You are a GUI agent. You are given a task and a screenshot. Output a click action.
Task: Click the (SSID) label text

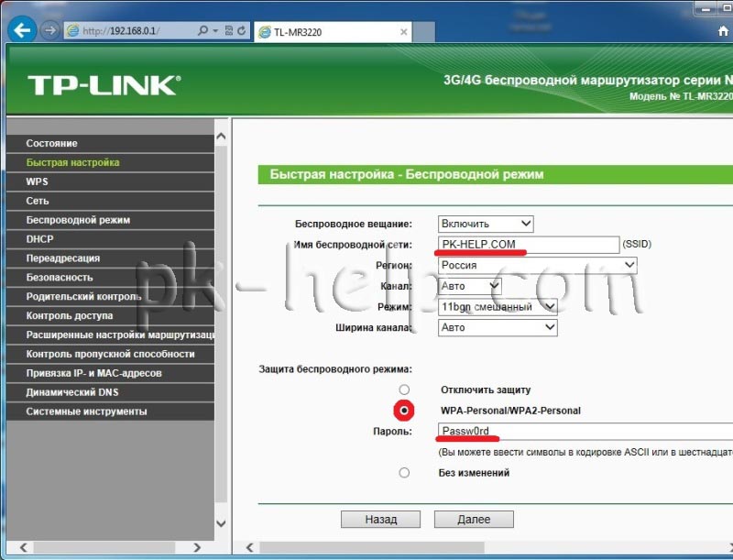637,244
